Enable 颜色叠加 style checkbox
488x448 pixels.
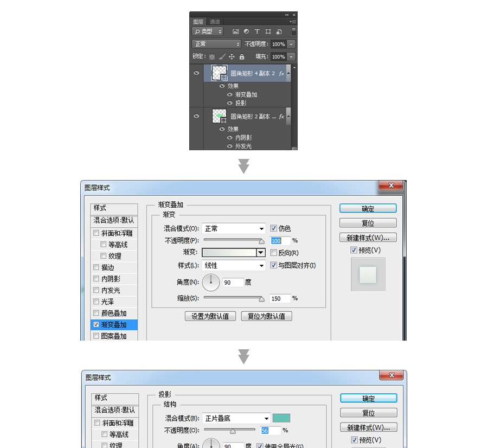pyautogui.click(x=96, y=313)
